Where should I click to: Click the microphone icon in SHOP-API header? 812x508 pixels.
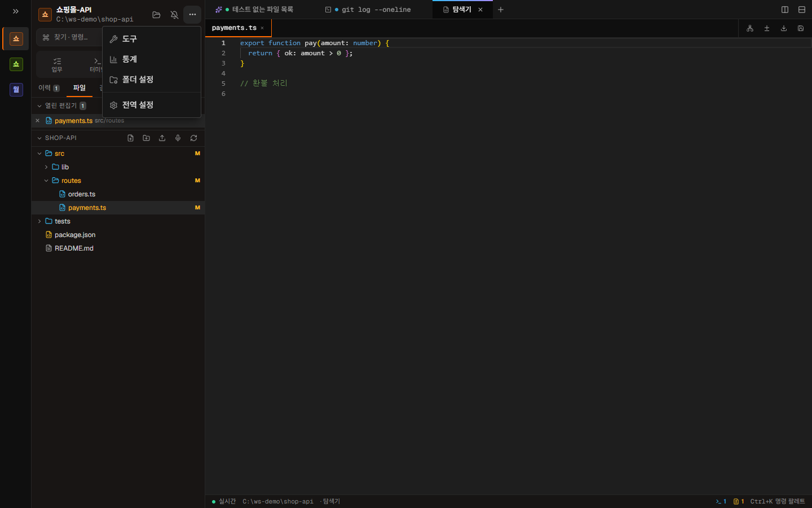click(178, 138)
